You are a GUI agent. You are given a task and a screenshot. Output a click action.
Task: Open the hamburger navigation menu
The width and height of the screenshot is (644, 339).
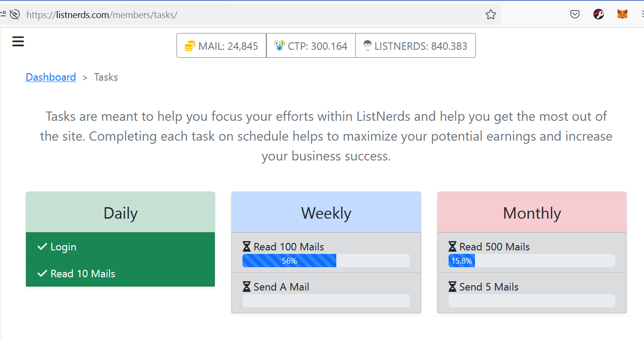[x=18, y=41]
